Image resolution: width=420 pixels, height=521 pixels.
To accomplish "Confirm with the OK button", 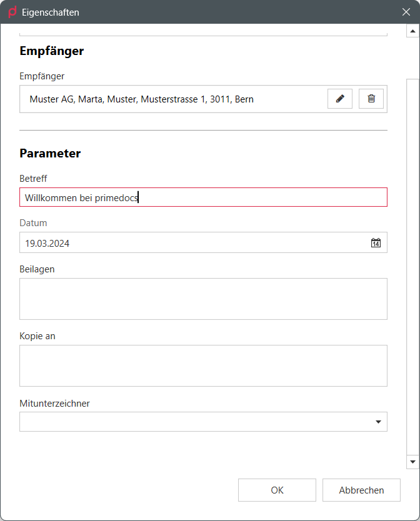I will 277,490.
